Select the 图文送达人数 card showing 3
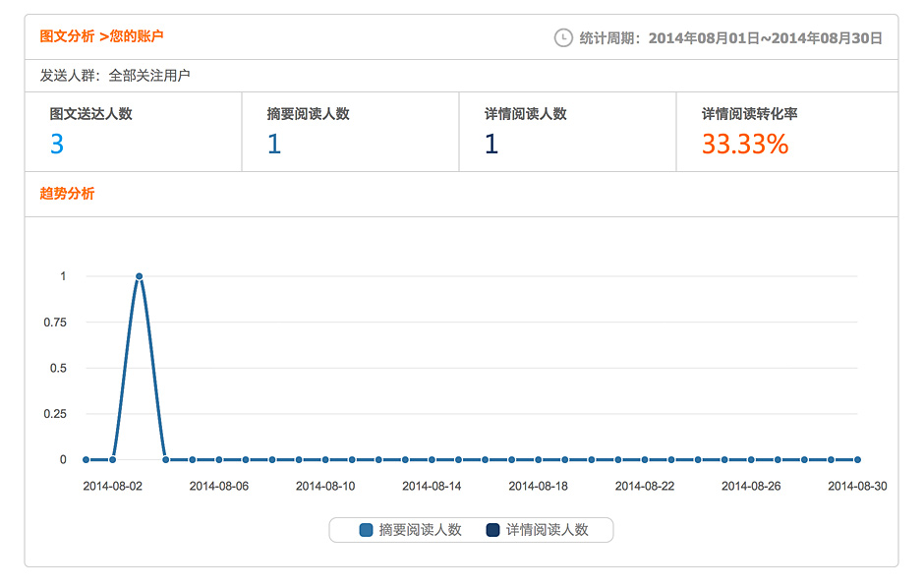 coord(133,132)
